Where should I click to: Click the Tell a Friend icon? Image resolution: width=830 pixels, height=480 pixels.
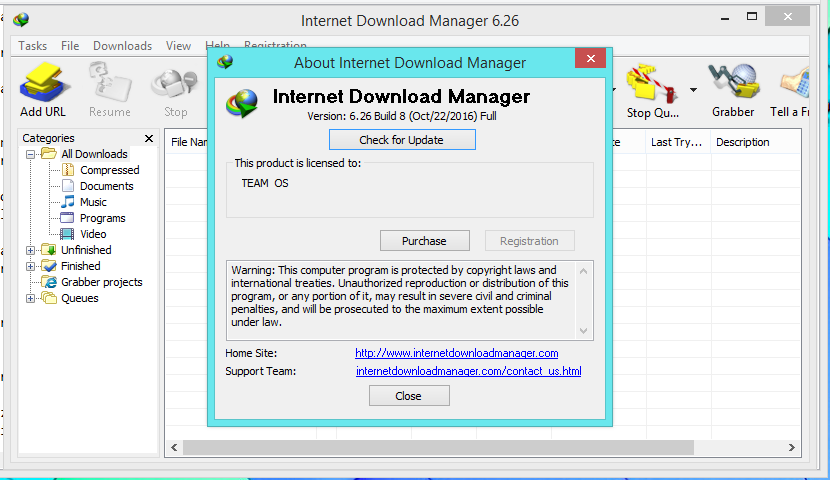pyautogui.click(x=794, y=84)
